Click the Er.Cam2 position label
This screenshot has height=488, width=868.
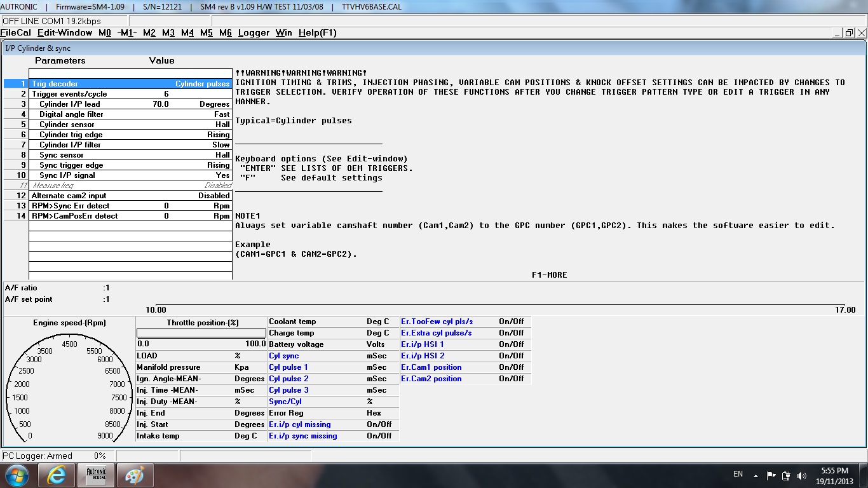pyautogui.click(x=431, y=379)
